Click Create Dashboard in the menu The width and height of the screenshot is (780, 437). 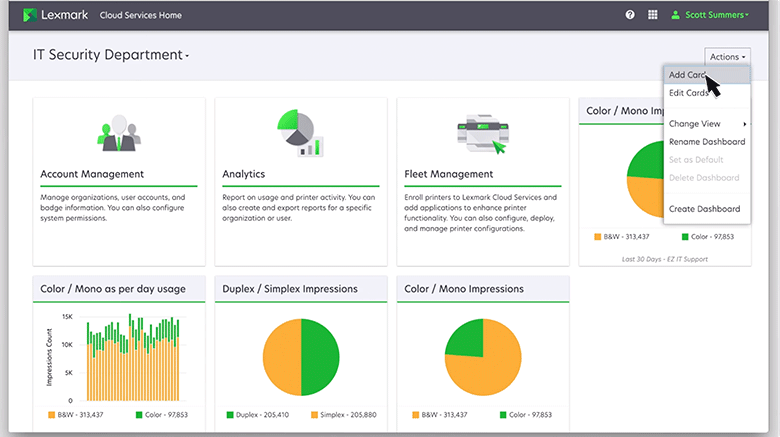704,209
